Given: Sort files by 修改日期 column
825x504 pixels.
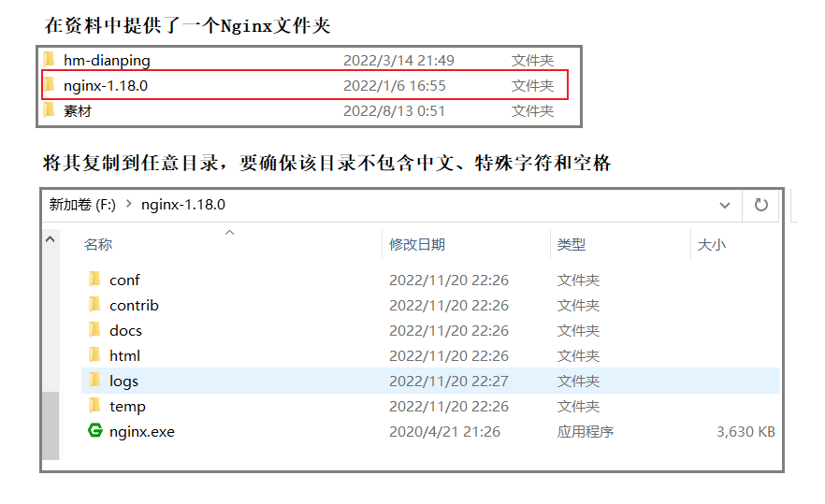Looking at the screenshot, I should click(x=417, y=245).
